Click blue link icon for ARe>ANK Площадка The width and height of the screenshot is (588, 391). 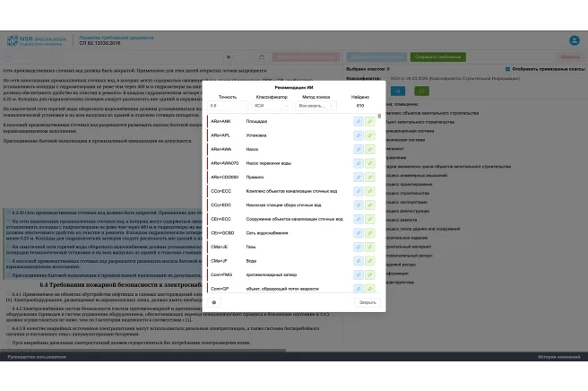359,120
